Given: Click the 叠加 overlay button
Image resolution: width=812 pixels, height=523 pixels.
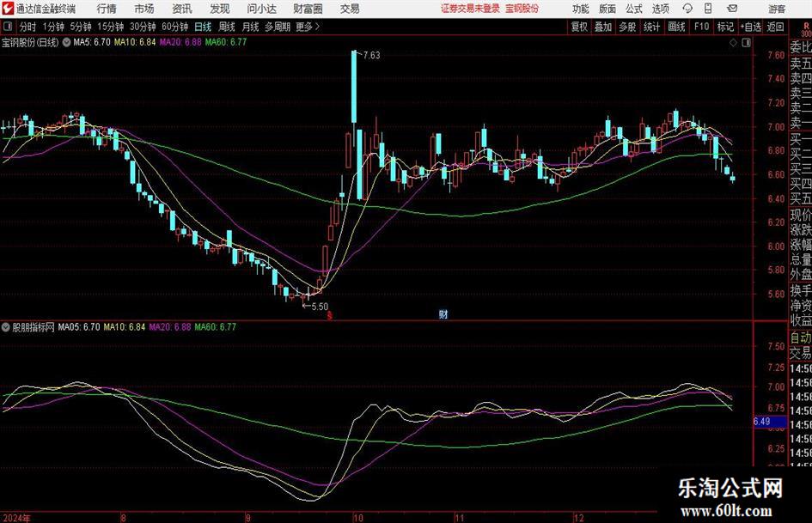Looking at the screenshot, I should tap(603, 27).
